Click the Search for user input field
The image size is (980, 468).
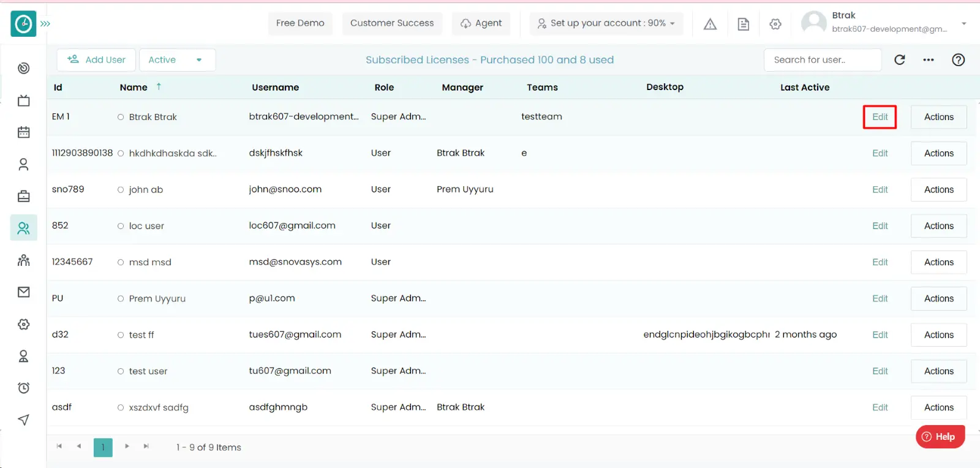point(822,59)
